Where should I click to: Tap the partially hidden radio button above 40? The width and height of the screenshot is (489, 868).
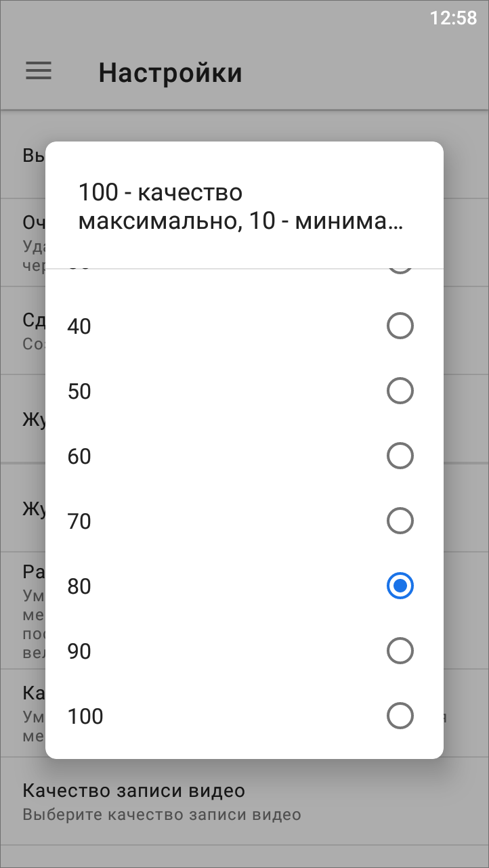point(400,270)
